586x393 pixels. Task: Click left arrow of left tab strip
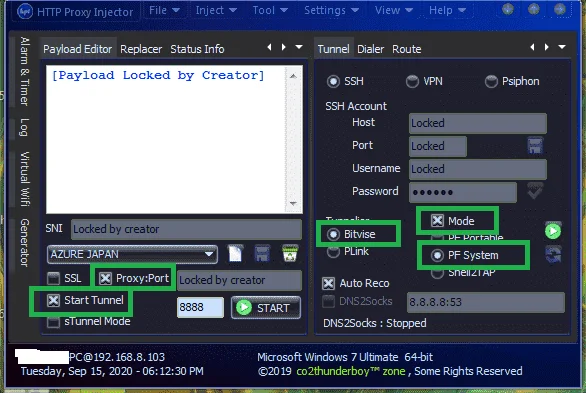269,47
